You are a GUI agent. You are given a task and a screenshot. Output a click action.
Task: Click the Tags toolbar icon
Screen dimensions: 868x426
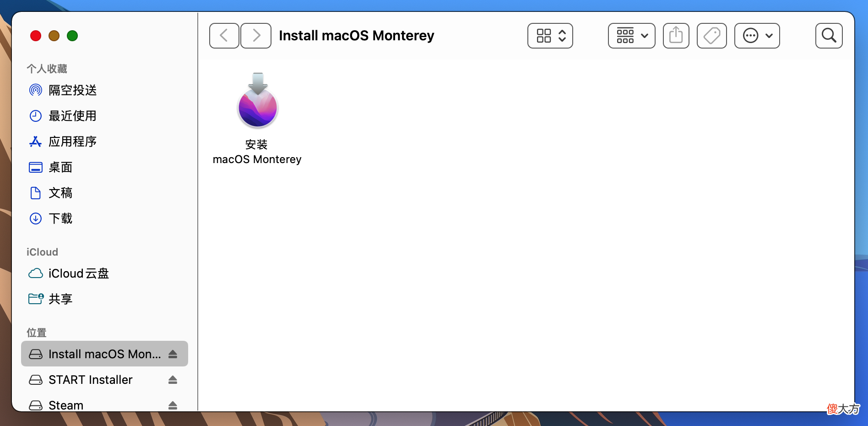712,36
